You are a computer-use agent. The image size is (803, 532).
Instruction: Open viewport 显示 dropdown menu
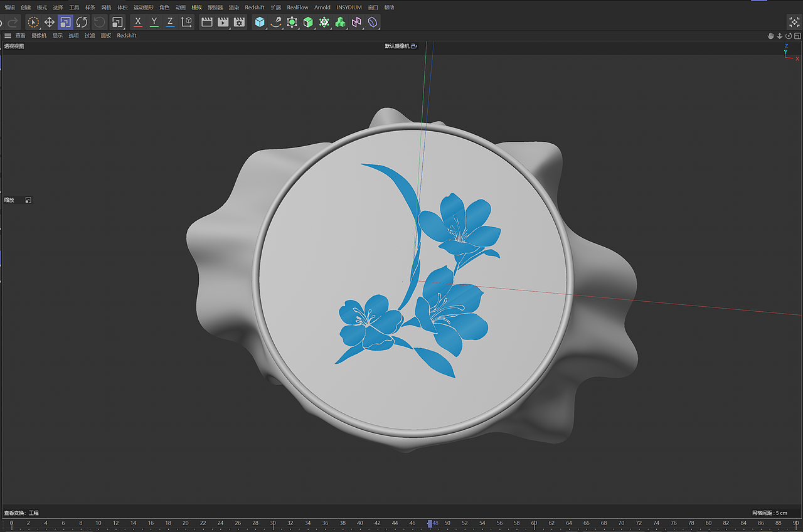tap(58, 36)
